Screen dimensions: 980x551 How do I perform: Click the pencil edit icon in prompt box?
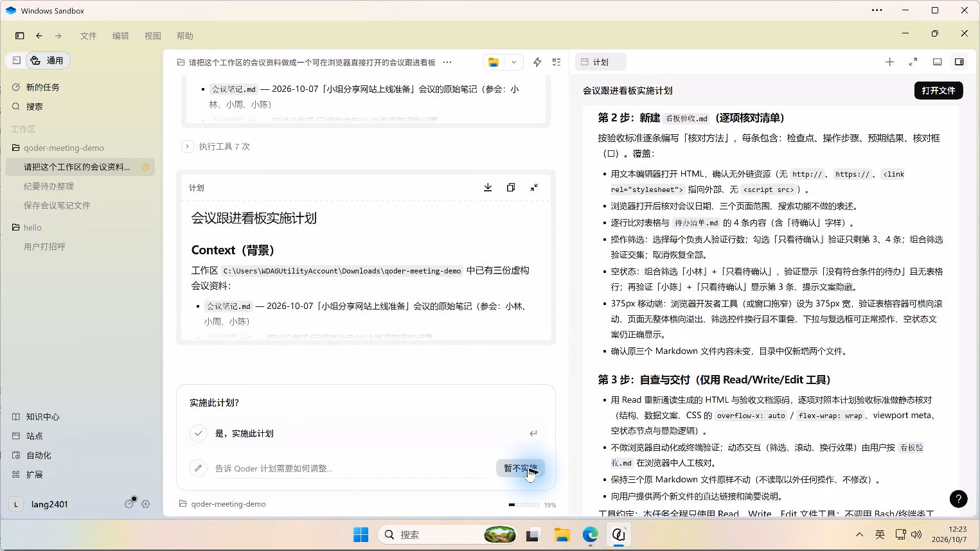pos(199,468)
